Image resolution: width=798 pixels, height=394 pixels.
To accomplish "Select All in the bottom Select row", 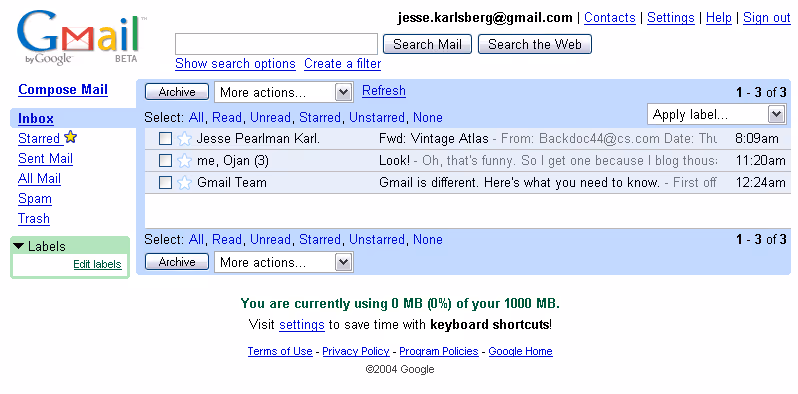I will (196, 239).
